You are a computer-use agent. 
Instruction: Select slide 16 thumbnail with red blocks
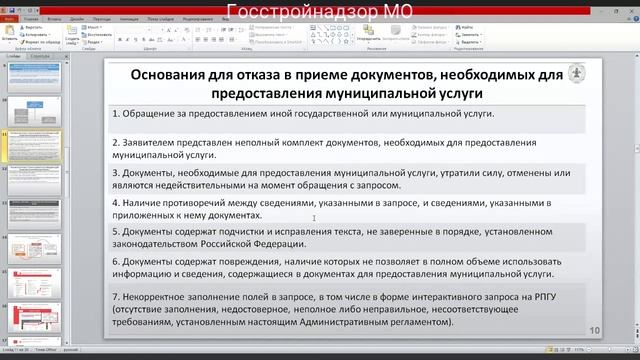point(34,317)
